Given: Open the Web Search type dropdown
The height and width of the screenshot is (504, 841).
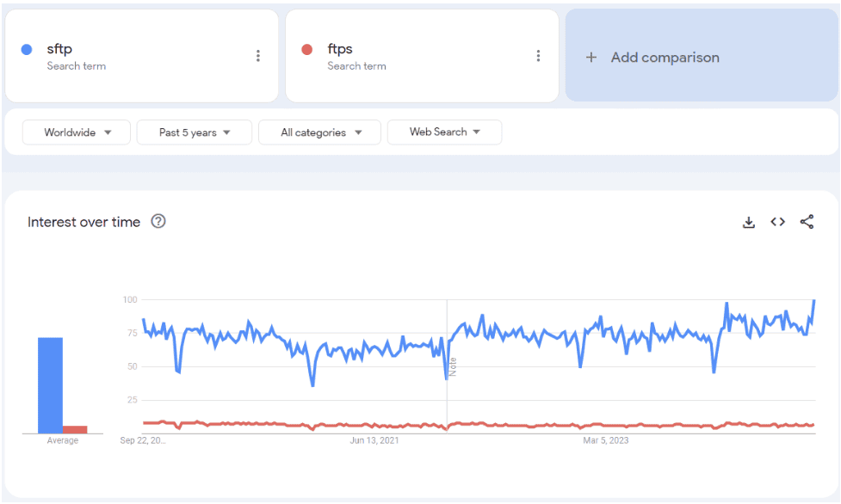Looking at the screenshot, I should coord(444,132).
